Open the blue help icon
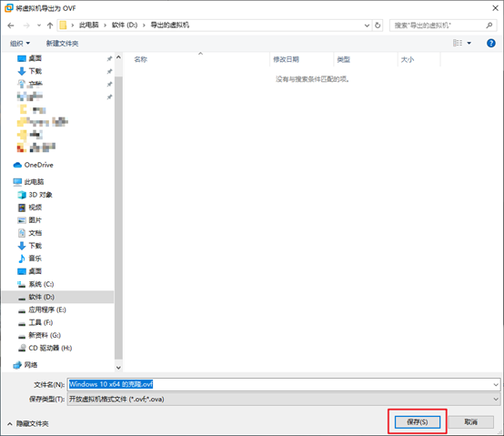 491,43
